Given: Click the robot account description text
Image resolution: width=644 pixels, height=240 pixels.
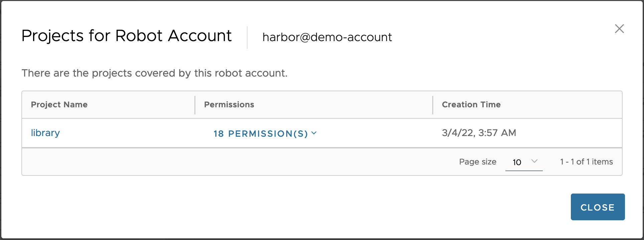Looking at the screenshot, I should tap(155, 73).
